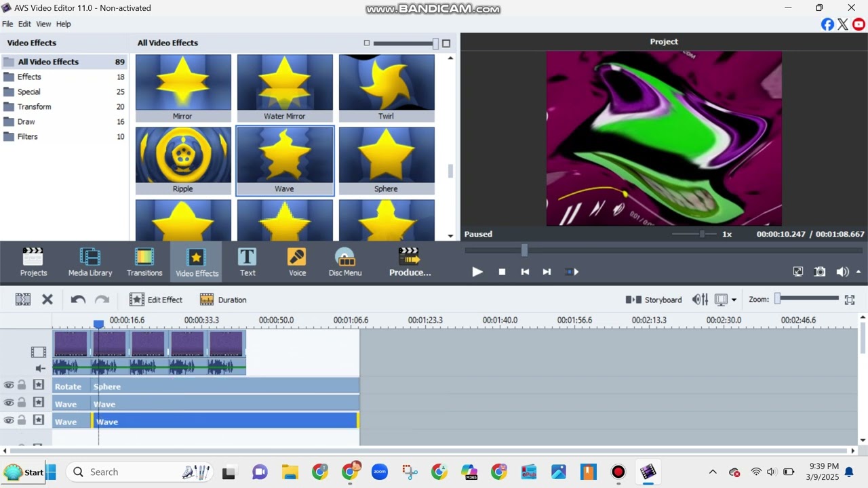Lock the middle Wave effect track
This screenshot has height=488, width=868.
click(x=22, y=403)
